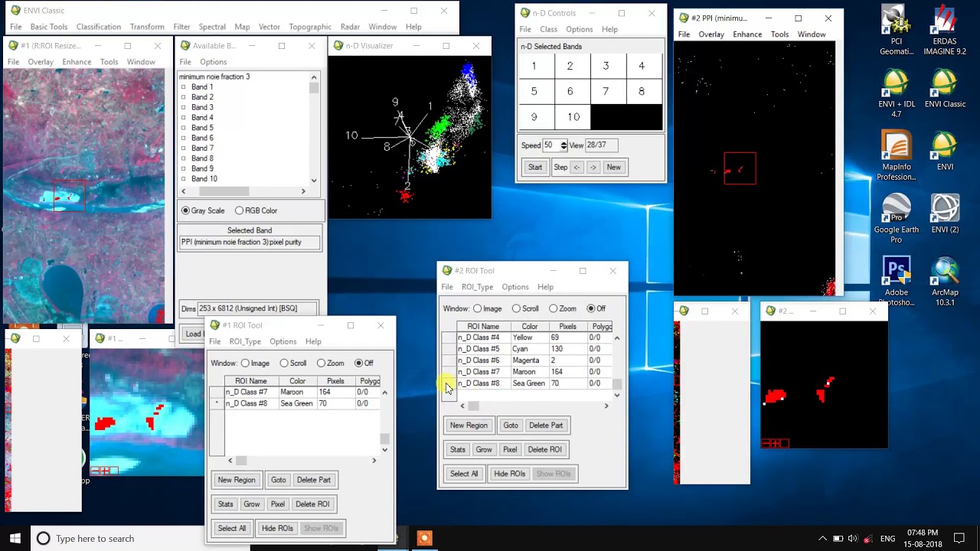Adjust the Speed spinner arrows in n-D Controls
Viewport: 980px width, 551px height.
pyautogui.click(x=563, y=145)
